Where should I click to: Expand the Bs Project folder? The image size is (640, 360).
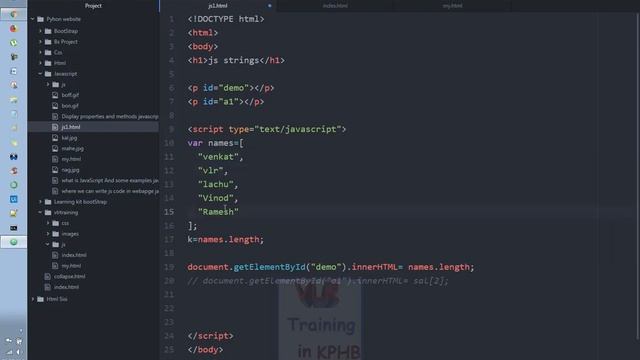coord(40,42)
